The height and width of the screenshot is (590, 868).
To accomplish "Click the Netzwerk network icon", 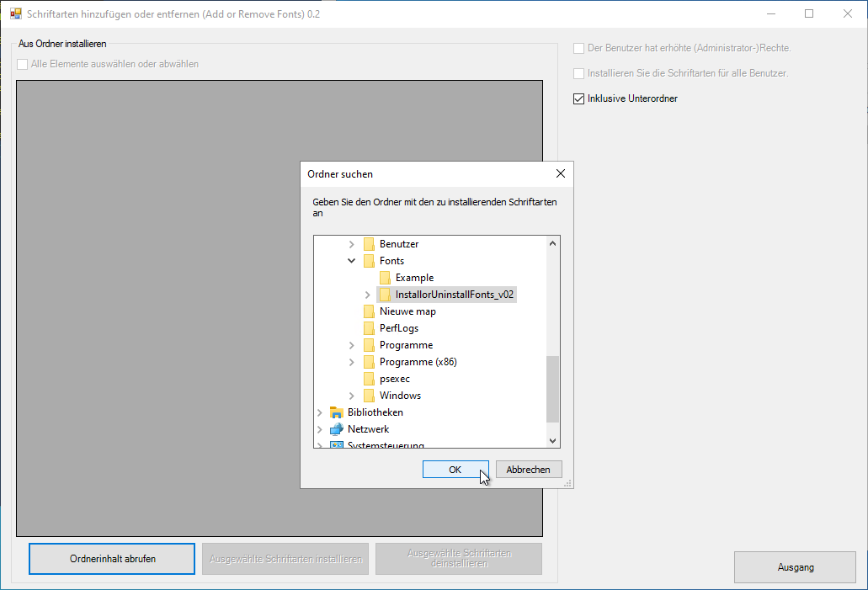I will (337, 429).
